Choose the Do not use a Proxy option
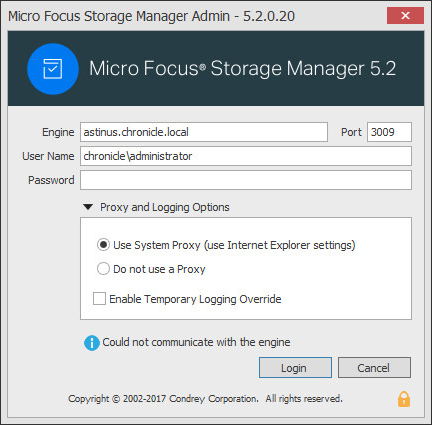The image size is (432, 425). click(x=103, y=269)
